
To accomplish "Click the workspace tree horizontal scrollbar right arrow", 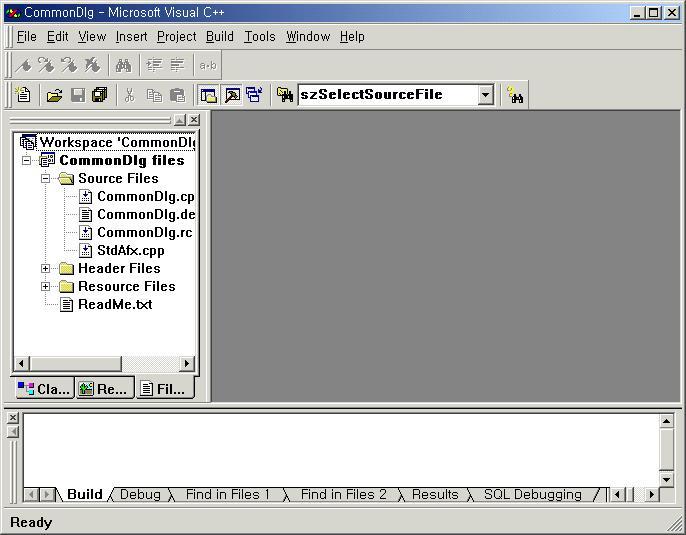I will pyautogui.click(x=187, y=363).
